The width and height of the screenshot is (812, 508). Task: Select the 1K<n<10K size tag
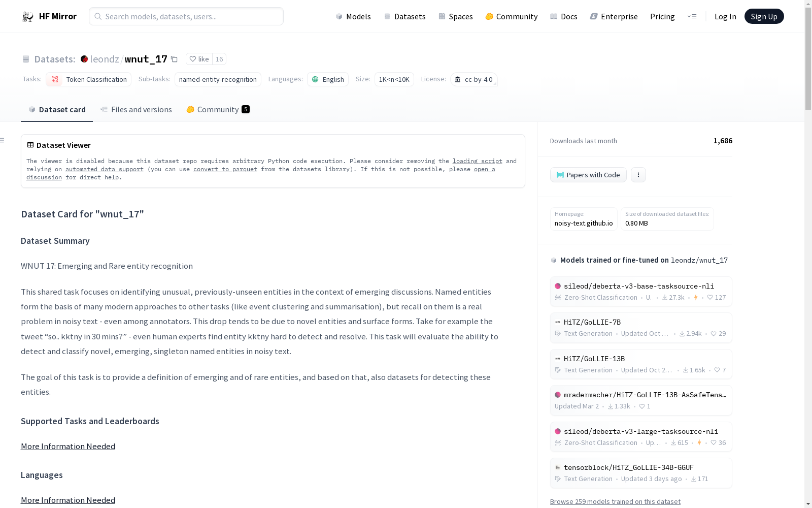click(x=394, y=79)
